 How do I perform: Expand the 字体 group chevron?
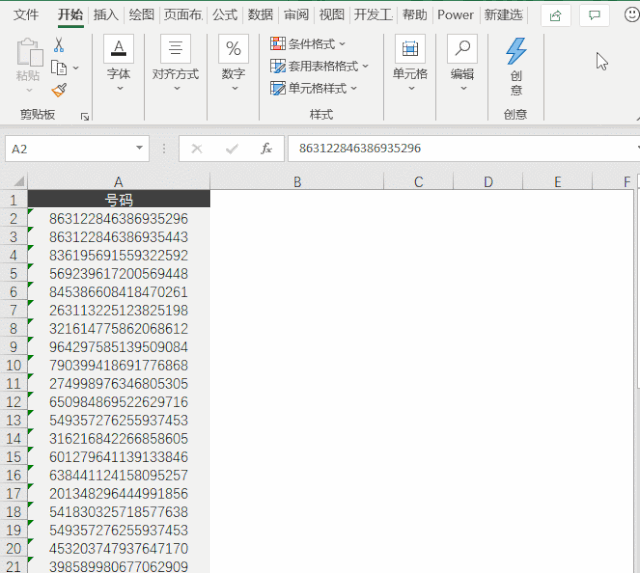(120, 88)
